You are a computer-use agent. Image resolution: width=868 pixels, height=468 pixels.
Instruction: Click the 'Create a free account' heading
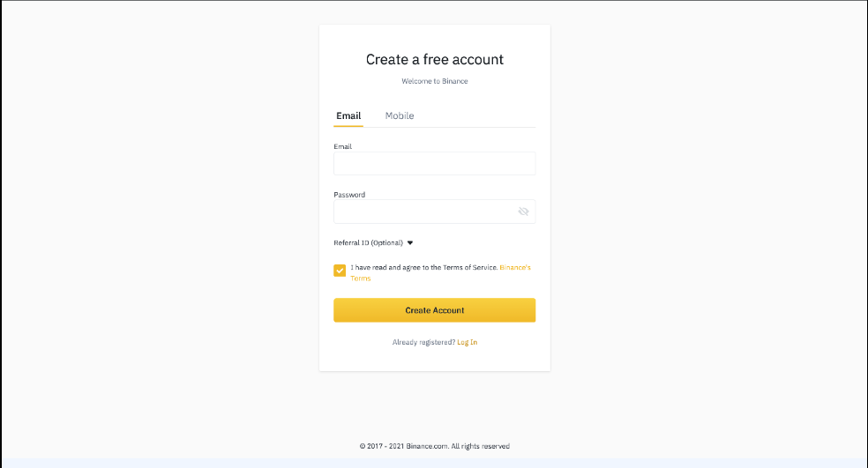(x=435, y=59)
